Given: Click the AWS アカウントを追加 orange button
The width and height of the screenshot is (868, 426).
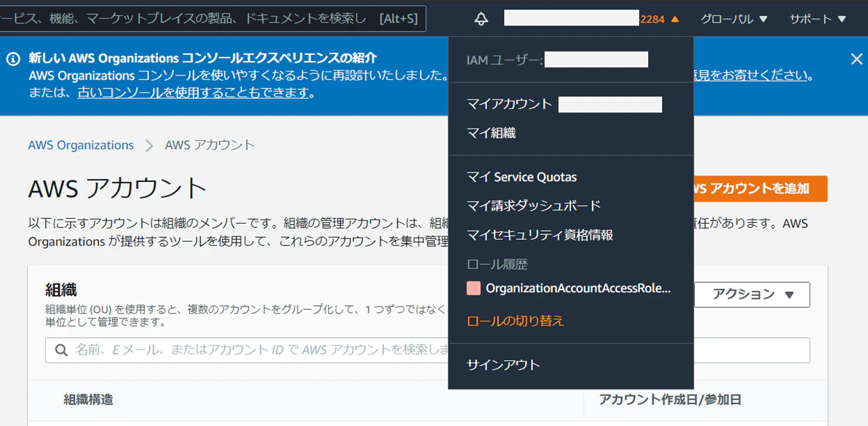Looking at the screenshot, I should pyautogui.click(x=759, y=188).
